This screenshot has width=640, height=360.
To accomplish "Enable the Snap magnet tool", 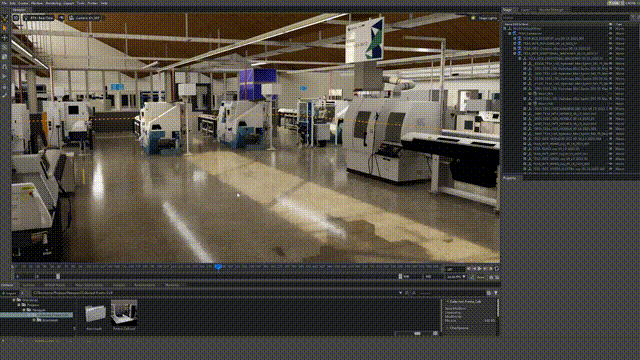I will coord(5,66).
